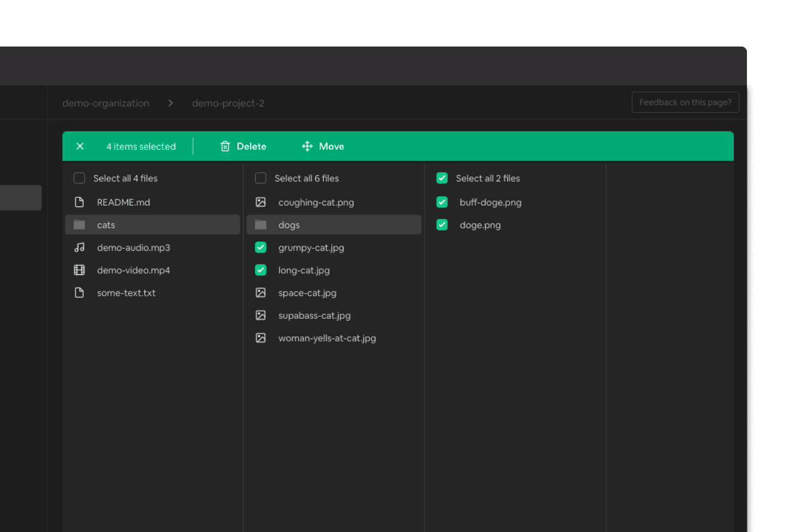The height and width of the screenshot is (532, 809).
Task: Uncheck doge.png in the third column
Action: 442,224
